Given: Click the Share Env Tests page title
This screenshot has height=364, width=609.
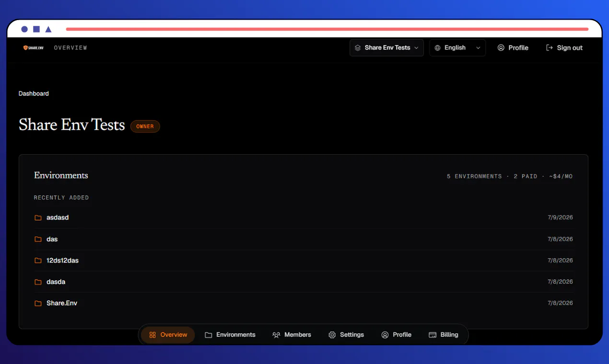Looking at the screenshot, I should 72,125.
